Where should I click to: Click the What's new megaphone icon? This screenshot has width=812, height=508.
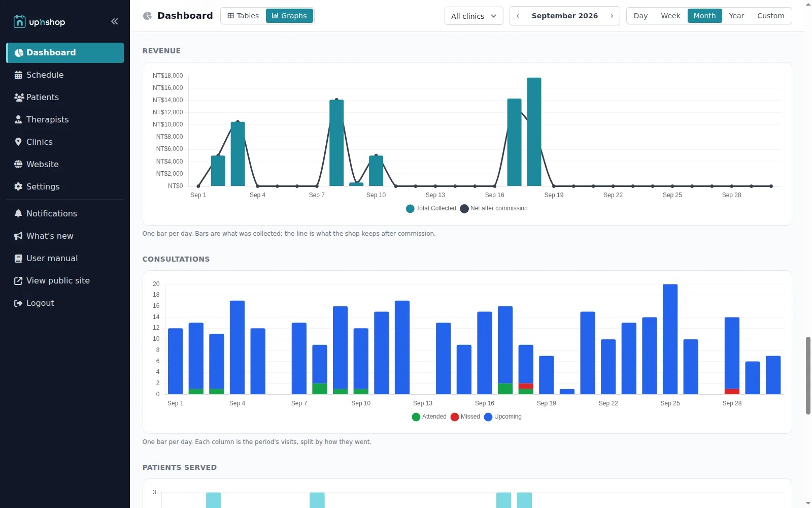(18, 236)
